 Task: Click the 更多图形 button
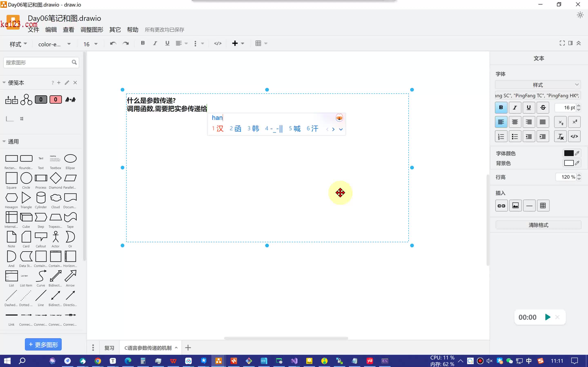coord(43,344)
